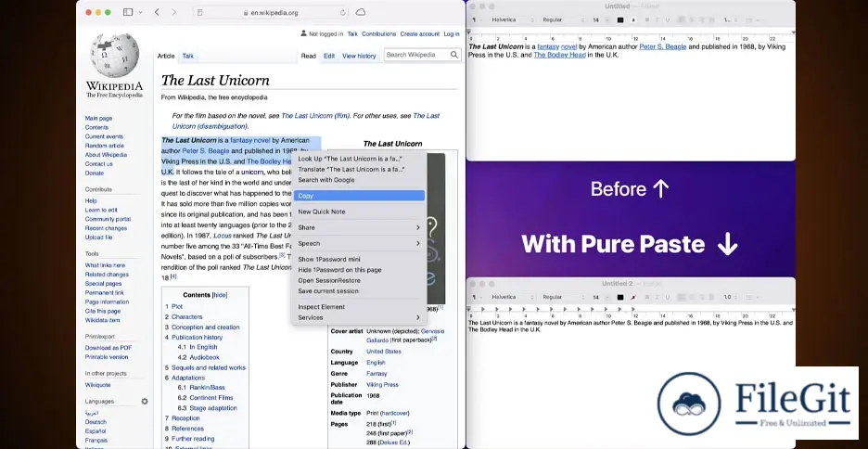Toggle italic in Untitled window
Screen dimensions: 868x449
(x=657, y=19)
